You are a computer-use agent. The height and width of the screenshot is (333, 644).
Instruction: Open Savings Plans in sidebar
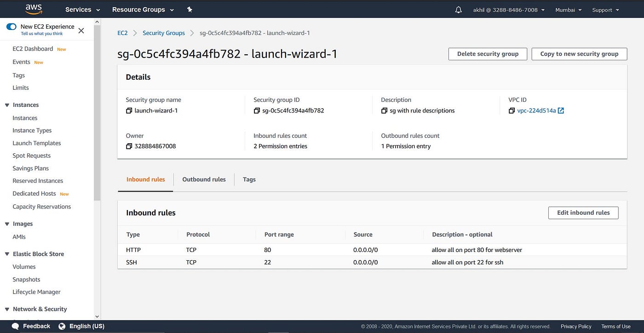(x=31, y=169)
